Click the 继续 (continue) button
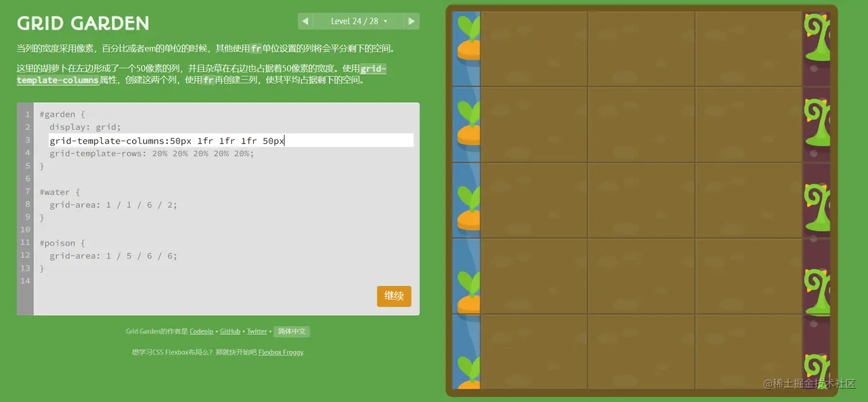The width and height of the screenshot is (868, 402). (x=394, y=296)
